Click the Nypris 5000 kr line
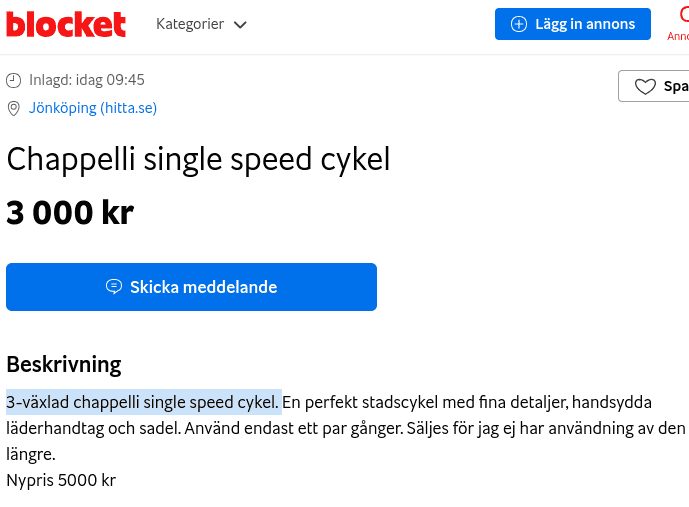This screenshot has width=689, height=507. point(61,480)
